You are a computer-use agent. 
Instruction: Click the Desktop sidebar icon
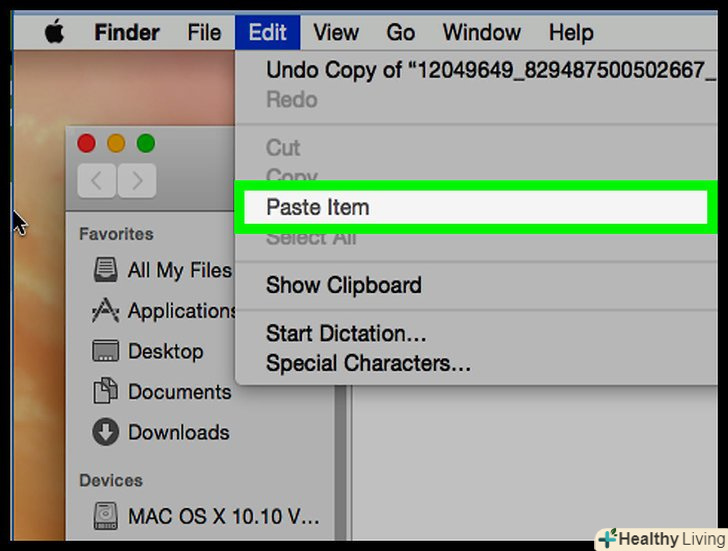(105, 352)
